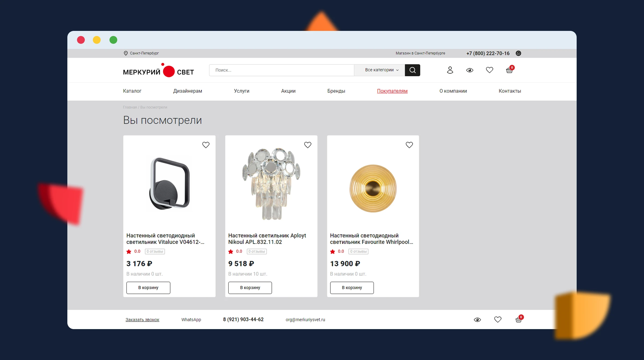Click 'Заказать звонок' link
The image size is (644, 360).
[142, 320]
